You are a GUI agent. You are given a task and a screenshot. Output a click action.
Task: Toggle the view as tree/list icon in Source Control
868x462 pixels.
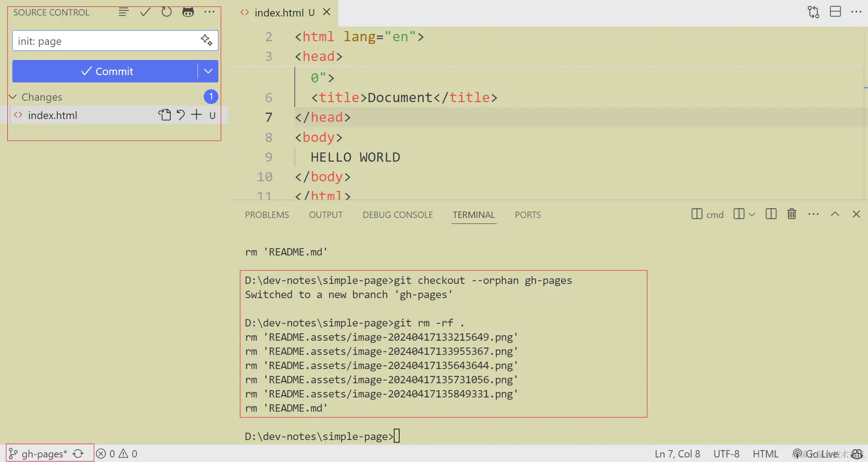tap(124, 12)
